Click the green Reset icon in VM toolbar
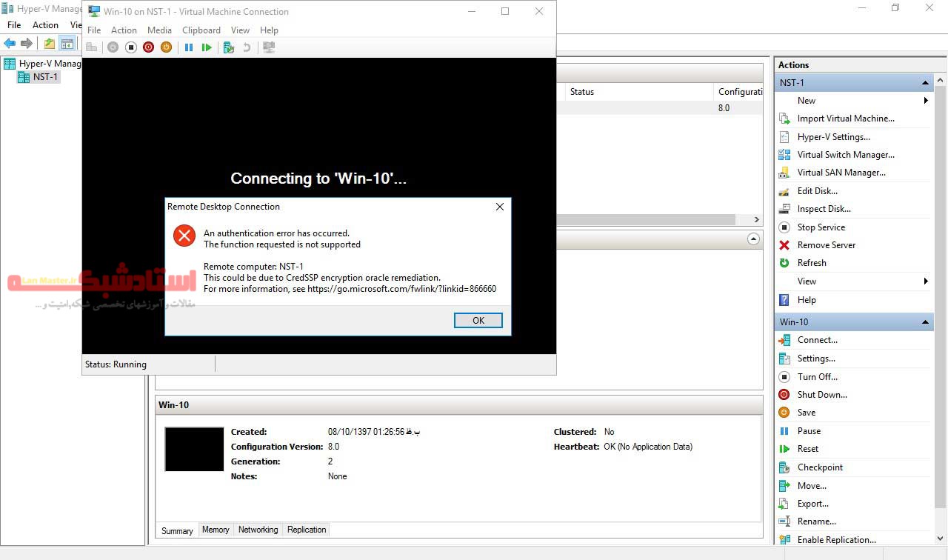This screenshot has height=560, width=948. click(x=207, y=47)
